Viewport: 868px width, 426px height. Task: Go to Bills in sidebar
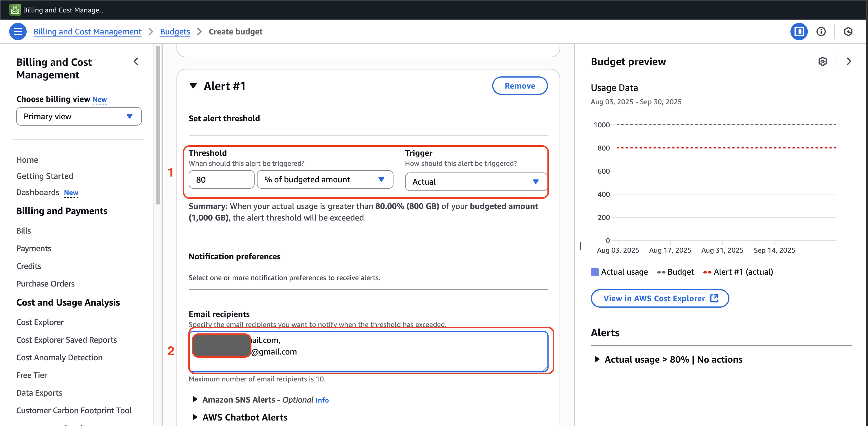23,231
